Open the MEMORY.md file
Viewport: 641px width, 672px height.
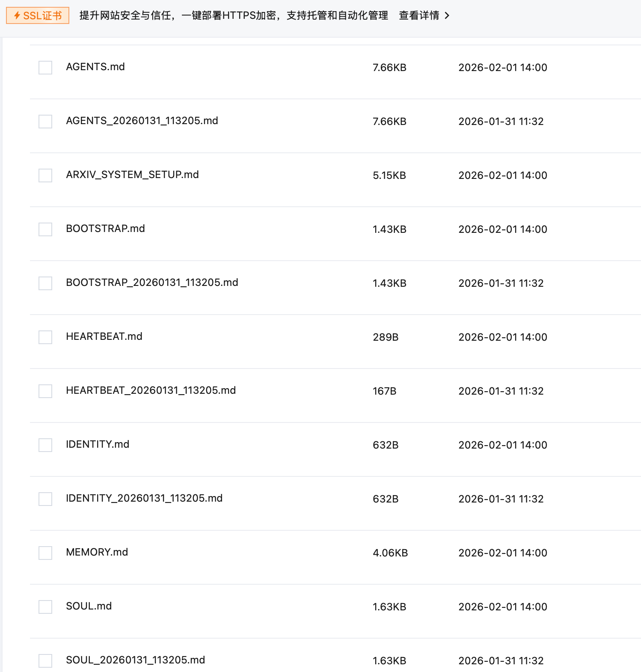click(x=97, y=553)
